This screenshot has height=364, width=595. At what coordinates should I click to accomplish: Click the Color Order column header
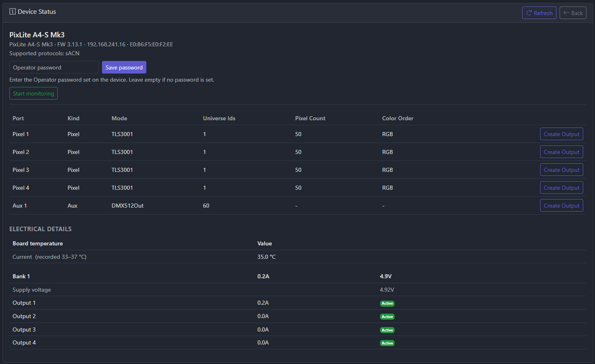point(398,118)
